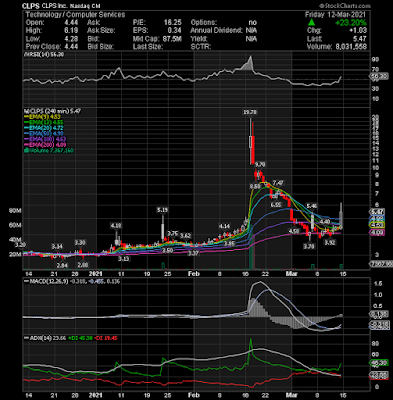393x400 pixels.
Task: Click the SCTR label
Action: tap(201, 47)
